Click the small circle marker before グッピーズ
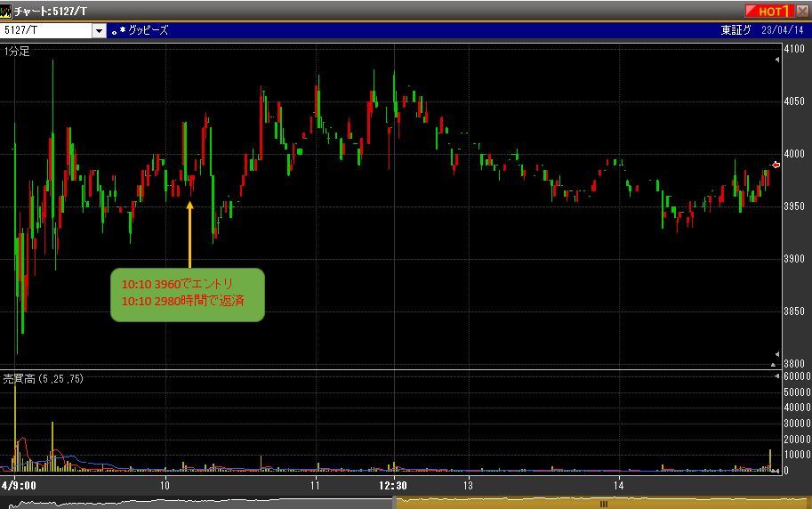The width and height of the screenshot is (812, 509). click(114, 33)
